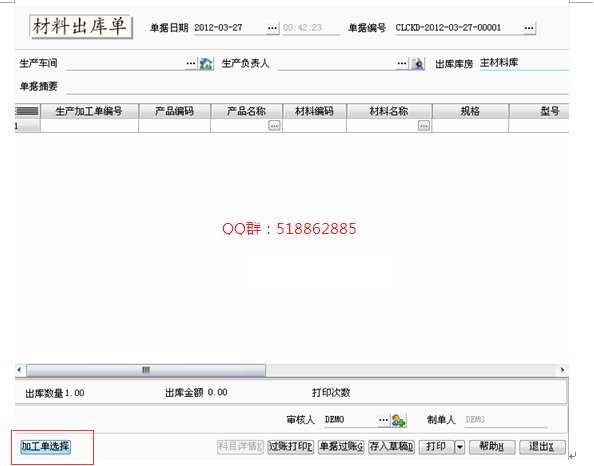Image resolution: width=594 pixels, height=466 pixels.
Task: Click the 产品编码 column header
Action: tap(175, 111)
